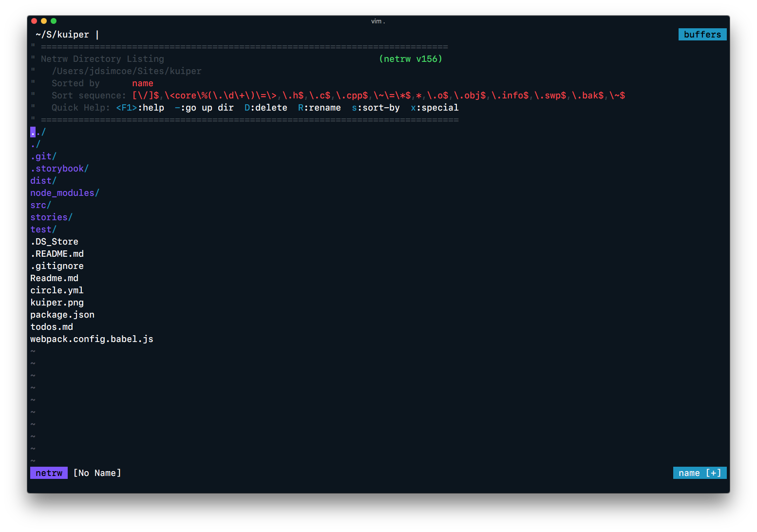Viewport: 757px width, 532px height.
Task: Click the buffers label in the tabline
Action: [702, 35]
